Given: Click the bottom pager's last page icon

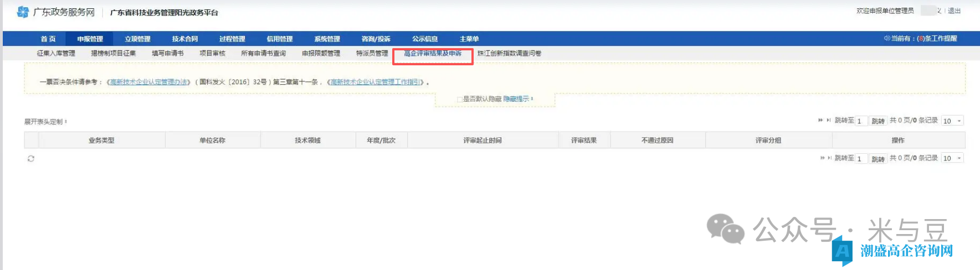Looking at the screenshot, I should [x=829, y=158].
